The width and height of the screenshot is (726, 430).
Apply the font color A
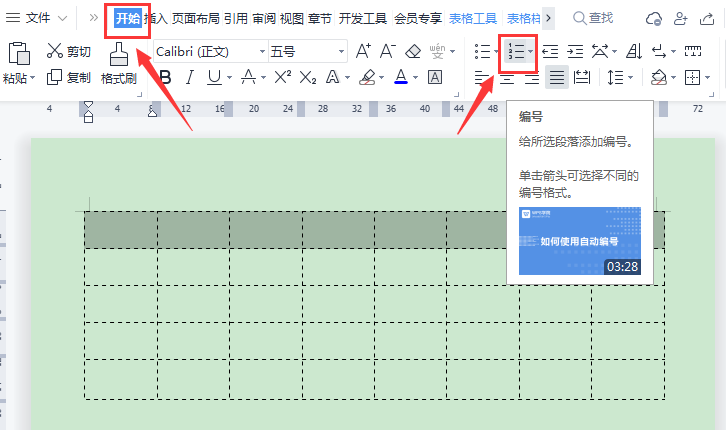coord(401,77)
